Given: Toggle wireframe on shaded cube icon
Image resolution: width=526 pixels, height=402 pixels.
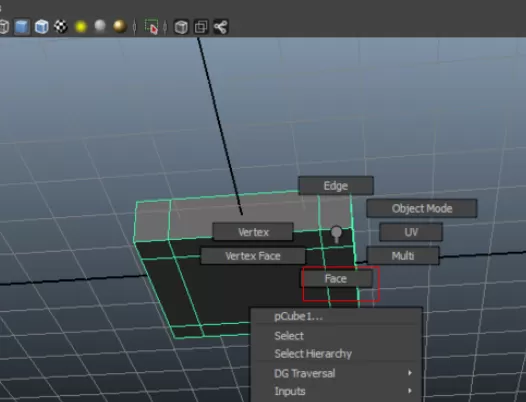Looking at the screenshot, I should pyautogui.click(x=42, y=27).
